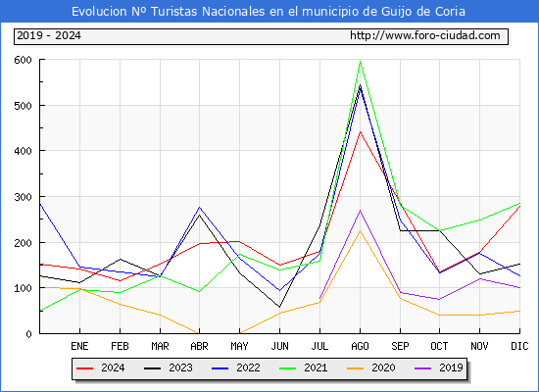Click the MAY month axis label

pos(239,346)
